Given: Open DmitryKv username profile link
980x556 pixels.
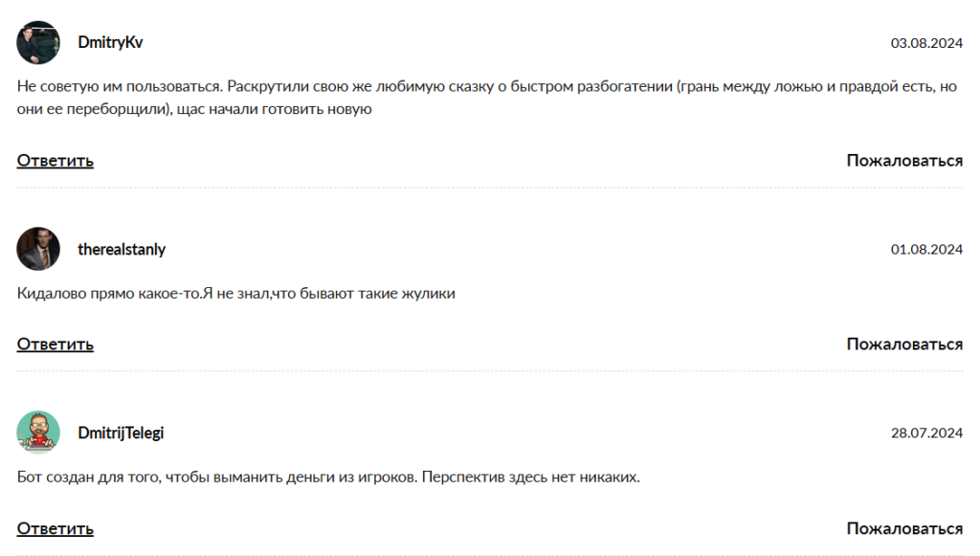Looking at the screenshot, I should [110, 43].
